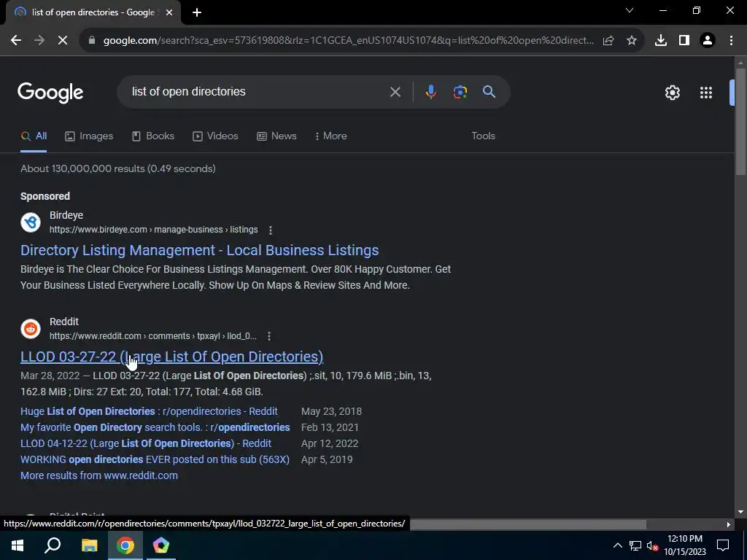Click the magnifier search button
Viewport: 747px width, 560px height.
pyautogui.click(x=489, y=92)
